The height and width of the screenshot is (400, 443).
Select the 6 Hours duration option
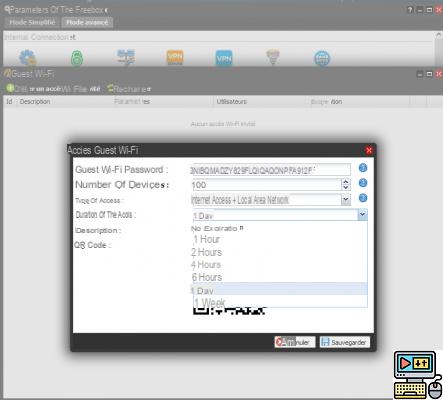tap(279, 277)
